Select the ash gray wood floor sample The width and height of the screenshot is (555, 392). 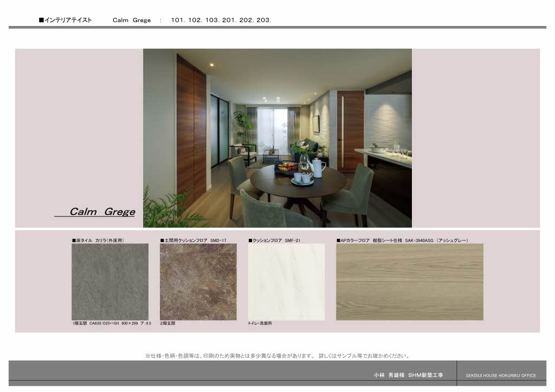pyautogui.click(x=409, y=282)
